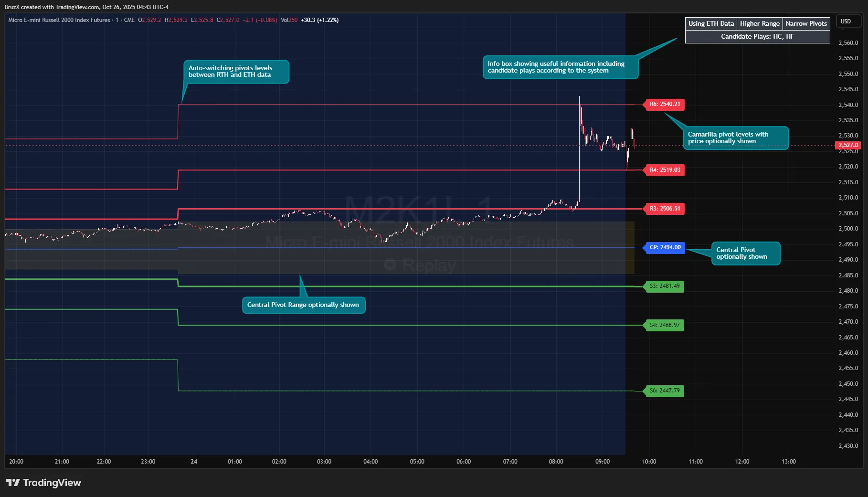Select the 'Higher Range' info cell

pyautogui.click(x=760, y=24)
